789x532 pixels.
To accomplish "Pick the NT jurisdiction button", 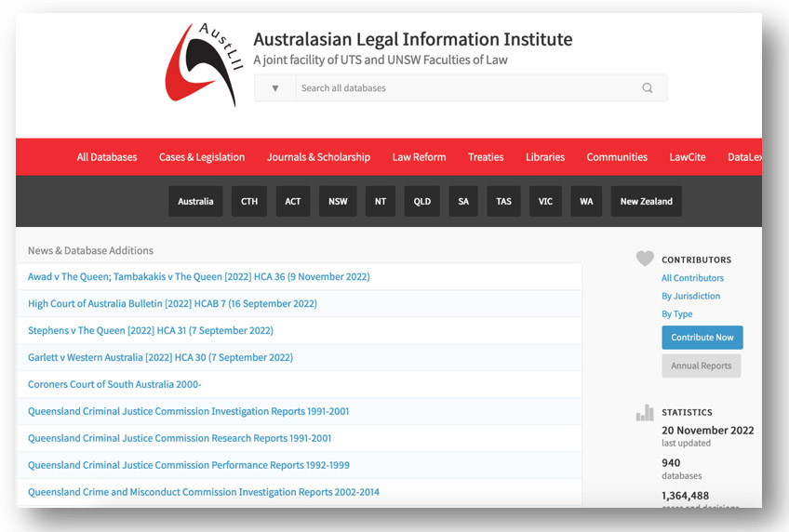I will point(381,201).
